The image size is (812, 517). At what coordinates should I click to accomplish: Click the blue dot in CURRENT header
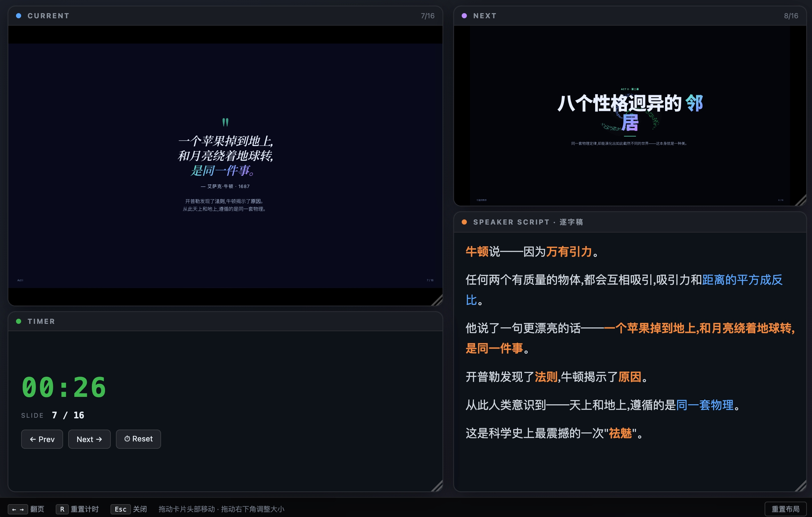(x=19, y=16)
